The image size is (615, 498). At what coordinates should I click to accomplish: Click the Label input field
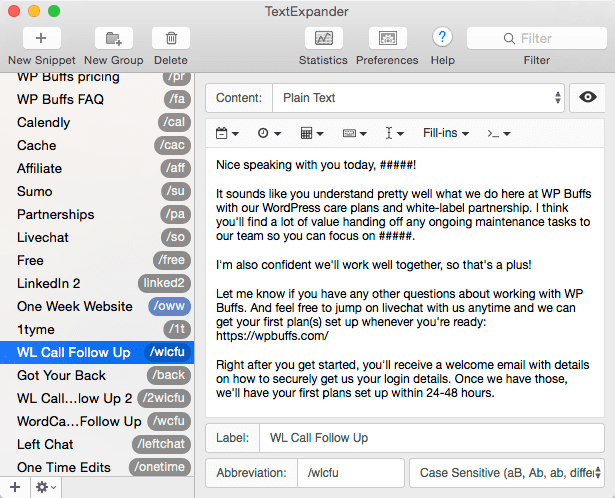click(431, 438)
